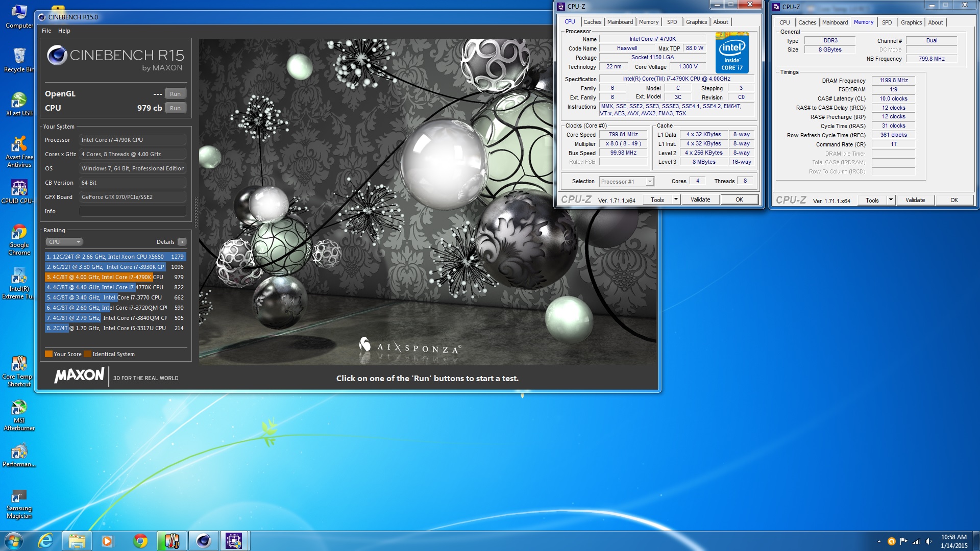Click the Info input field

pyautogui.click(x=132, y=211)
